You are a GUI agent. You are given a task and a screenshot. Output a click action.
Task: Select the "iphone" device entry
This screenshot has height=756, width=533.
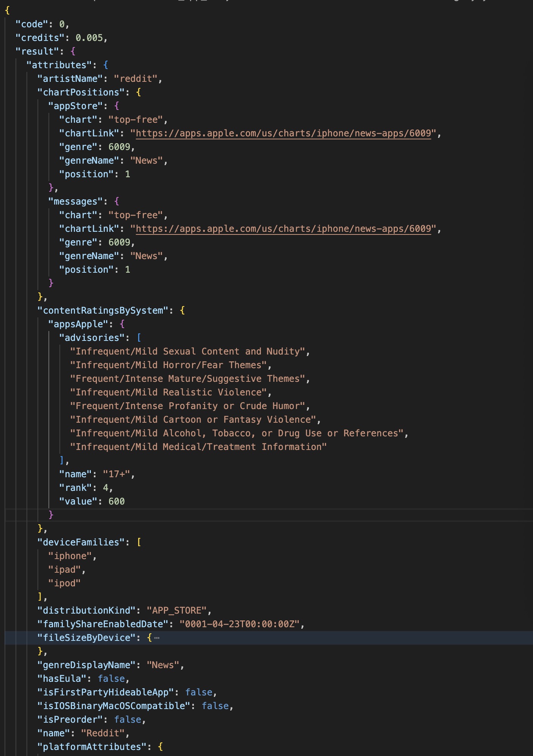tap(70, 556)
